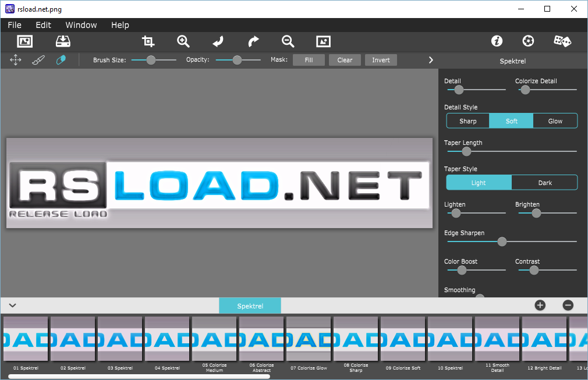Click the Opacity slider
Viewport: 588px width, 380px height.
(x=238, y=60)
